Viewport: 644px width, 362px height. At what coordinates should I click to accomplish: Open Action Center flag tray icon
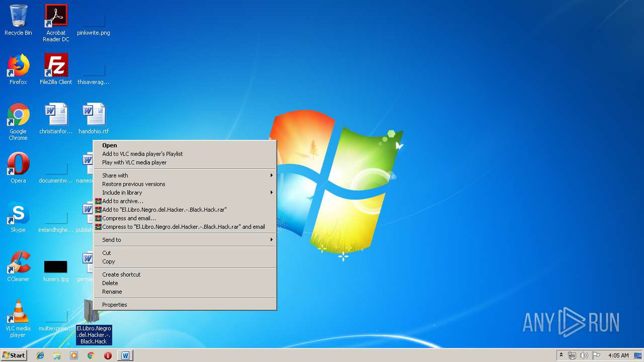596,355
